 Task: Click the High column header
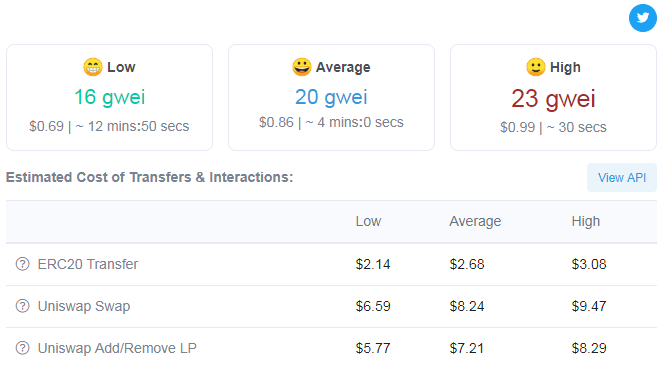[585, 221]
